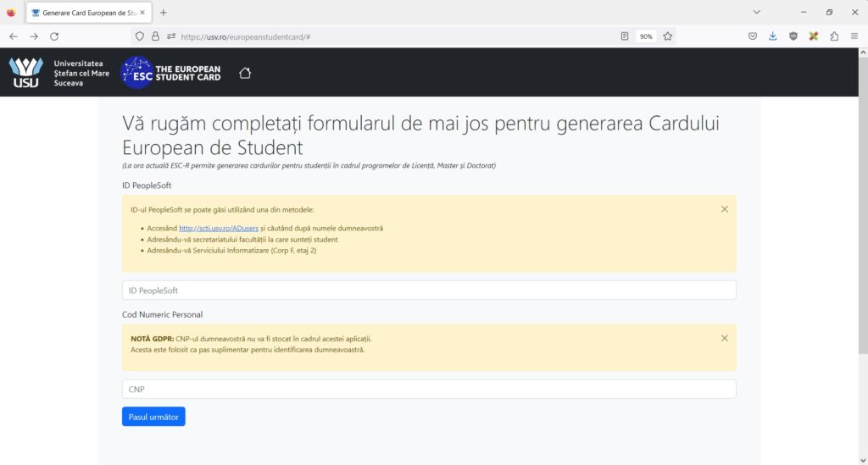Toggle reader view in the address bar
The height and width of the screenshot is (465, 868).
pyautogui.click(x=625, y=36)
